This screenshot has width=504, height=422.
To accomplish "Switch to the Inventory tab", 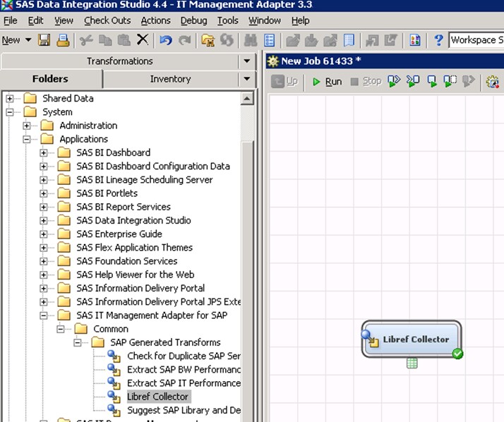I will [170, 79].
